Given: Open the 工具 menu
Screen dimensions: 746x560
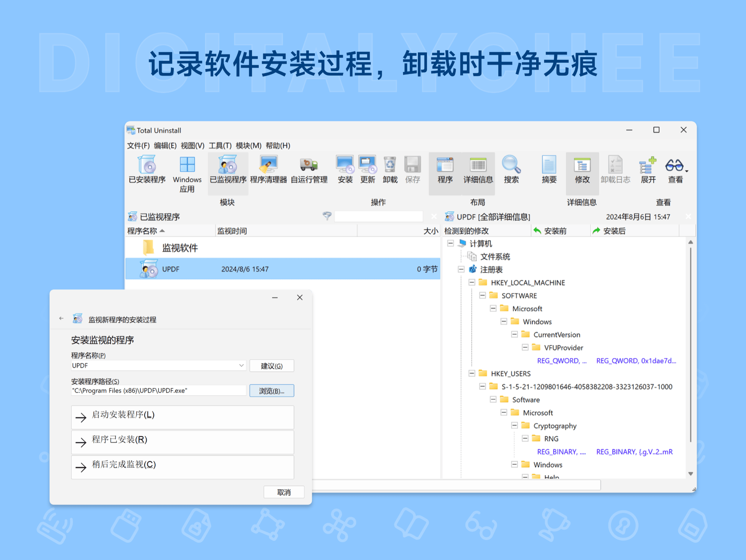Looking at the screenshot, I should point(220,146).
